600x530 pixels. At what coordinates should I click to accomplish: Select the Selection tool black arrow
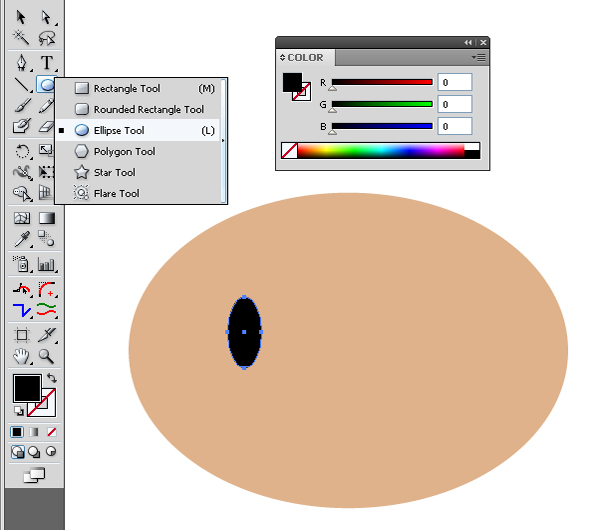pos(21,18)
